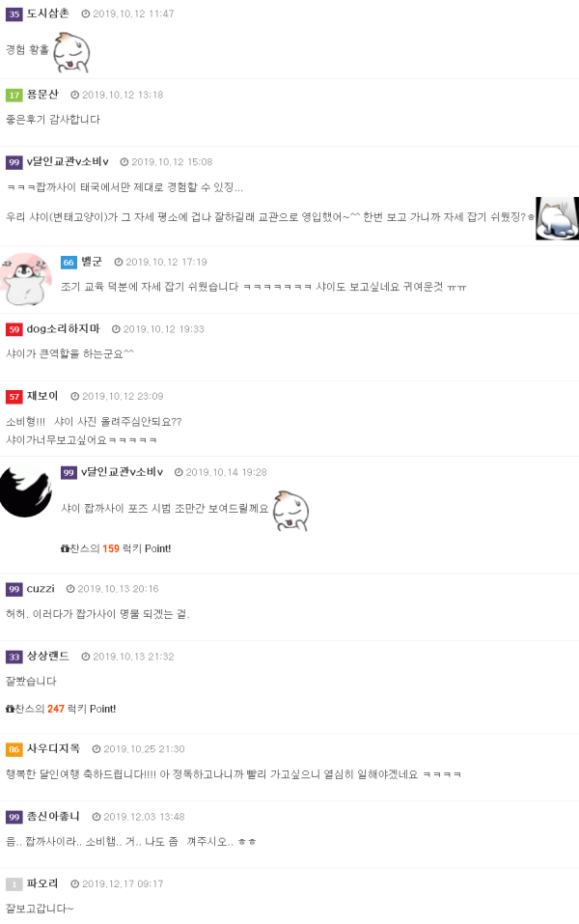Click the purple level 35 badge of 도시삼촌
The height and width of the screenshot is (924, 579).
pos(14,14)
